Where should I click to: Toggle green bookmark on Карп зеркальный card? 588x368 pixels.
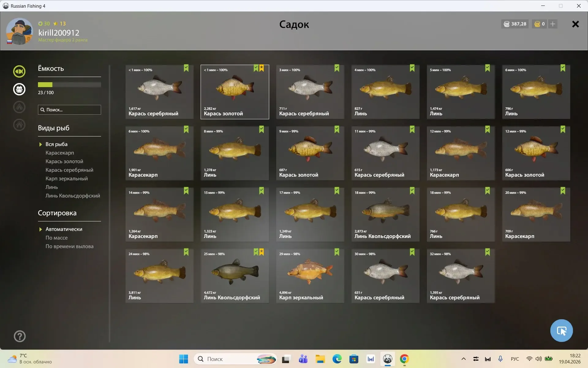pos(337,252)
